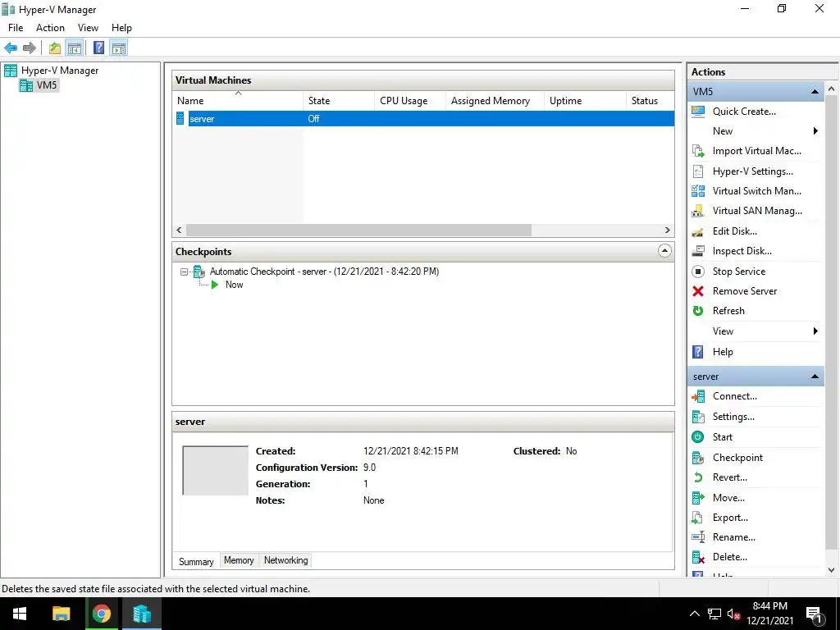Sort by the CPU Usage column header
Image resolution: width=840 pixels, height=630 pixels.
410,101
